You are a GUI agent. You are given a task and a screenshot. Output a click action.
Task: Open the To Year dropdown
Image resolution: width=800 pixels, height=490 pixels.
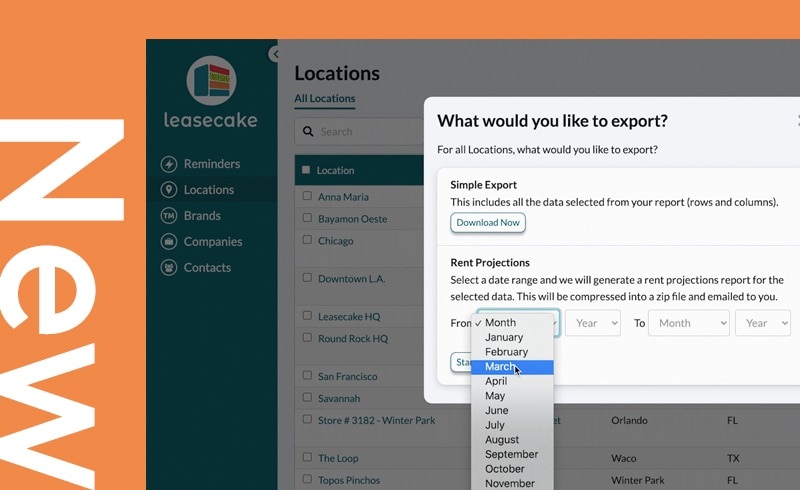(763, 323)
